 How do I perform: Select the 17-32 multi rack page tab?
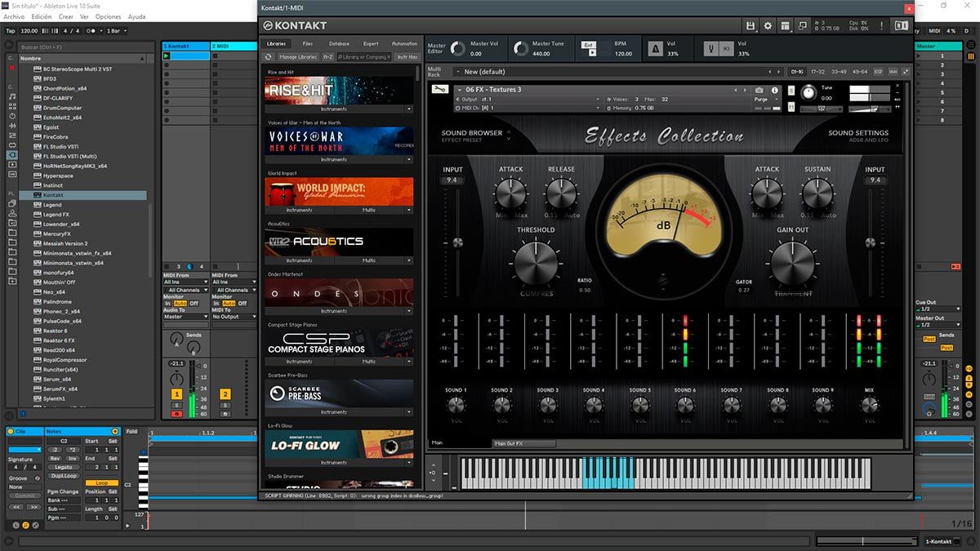click(817, 72)
